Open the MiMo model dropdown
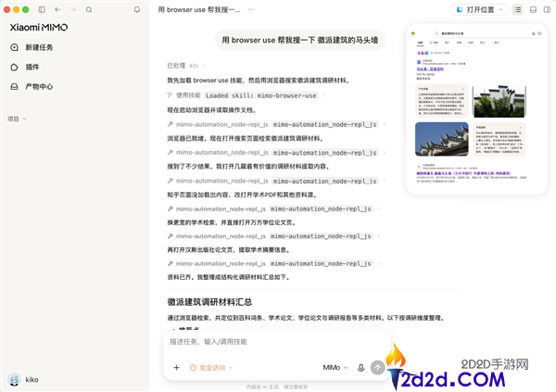Viewport: 556px width, 392px height. tap(335, 368)
